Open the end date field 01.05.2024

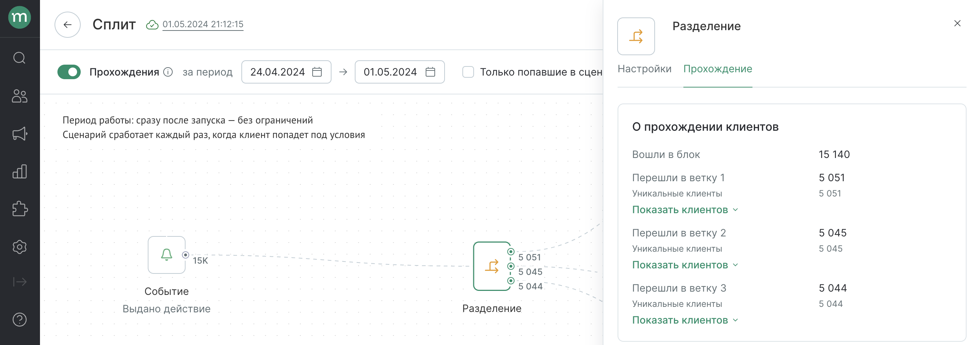pyautogui.click(x=399, y=72)
